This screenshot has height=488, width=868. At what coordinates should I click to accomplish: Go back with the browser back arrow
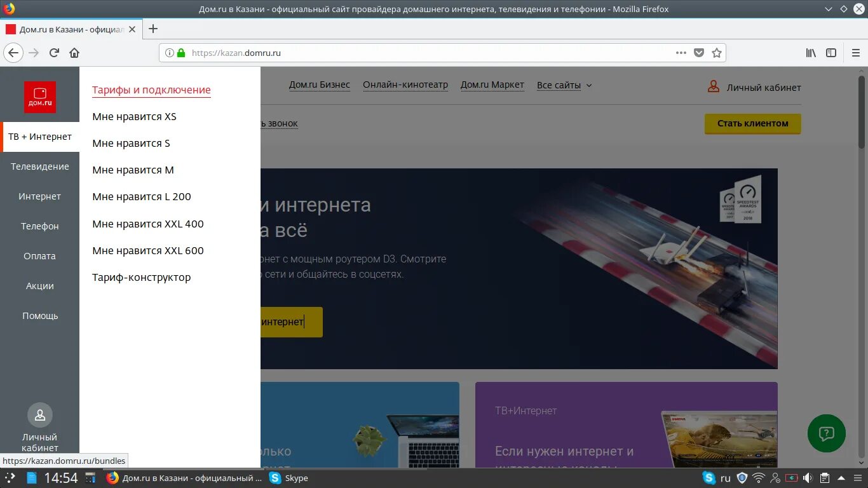[x=13, y=53]
